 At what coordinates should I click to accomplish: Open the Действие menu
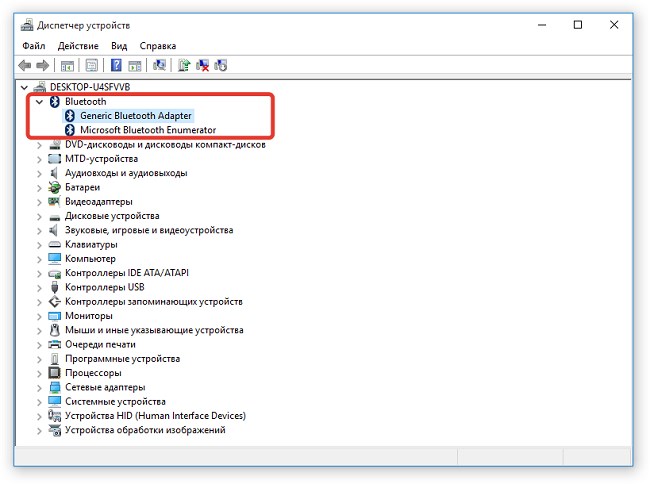78,46
